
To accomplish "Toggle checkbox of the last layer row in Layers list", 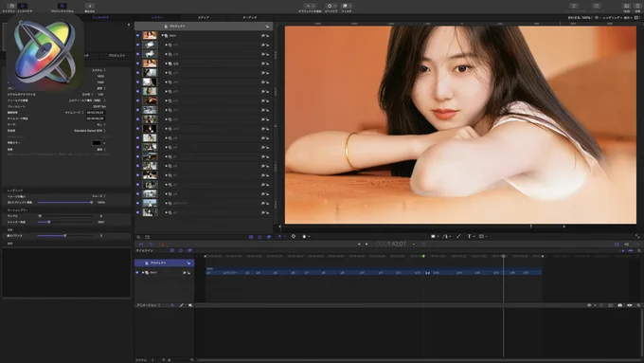I will tap(137, 212).
